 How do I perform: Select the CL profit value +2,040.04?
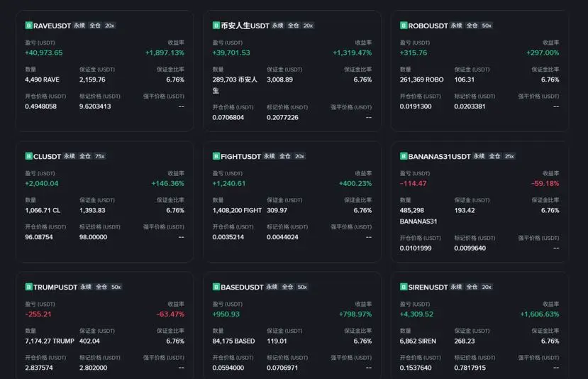tap(41, 184)
